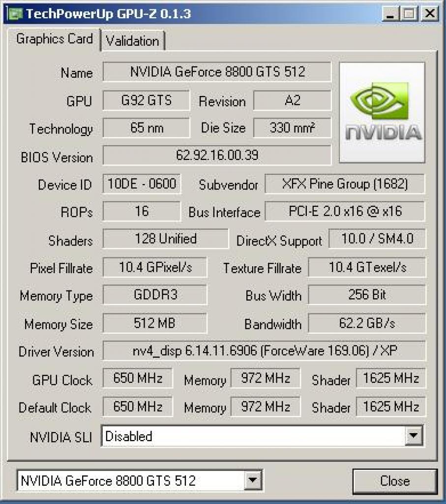Image resolution: width=446 pixels, height=504 pixels.
Task: Click Shader value in GPU Clock row
Action: pos(391,378)
